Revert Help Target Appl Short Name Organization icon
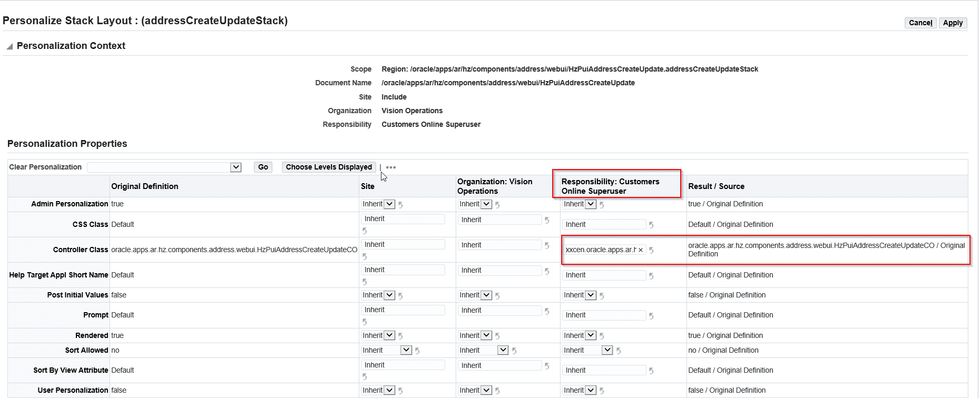Image resolution: width=980 pixels, height=398 pixels. (x=547, y=271)
